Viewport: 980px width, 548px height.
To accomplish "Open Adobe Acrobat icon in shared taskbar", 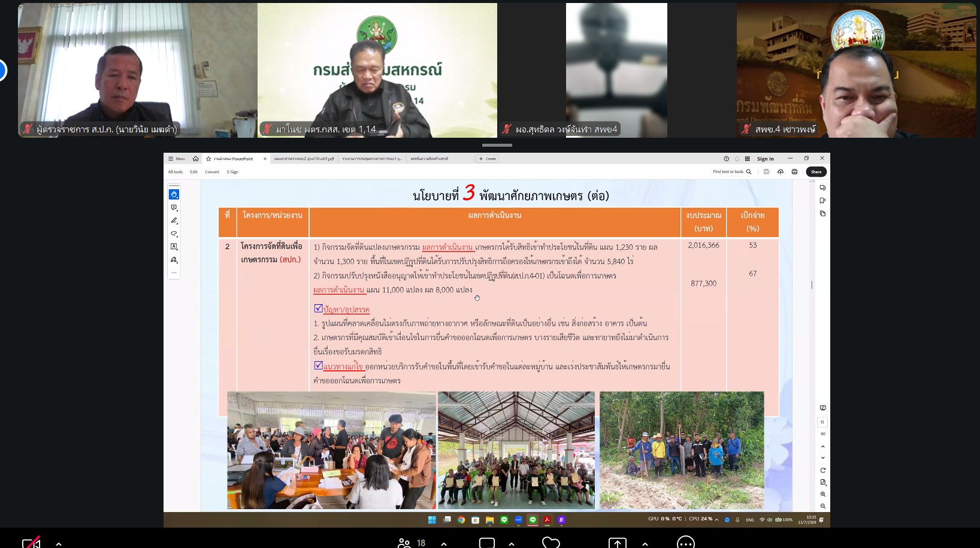I will tap(547, 520).
